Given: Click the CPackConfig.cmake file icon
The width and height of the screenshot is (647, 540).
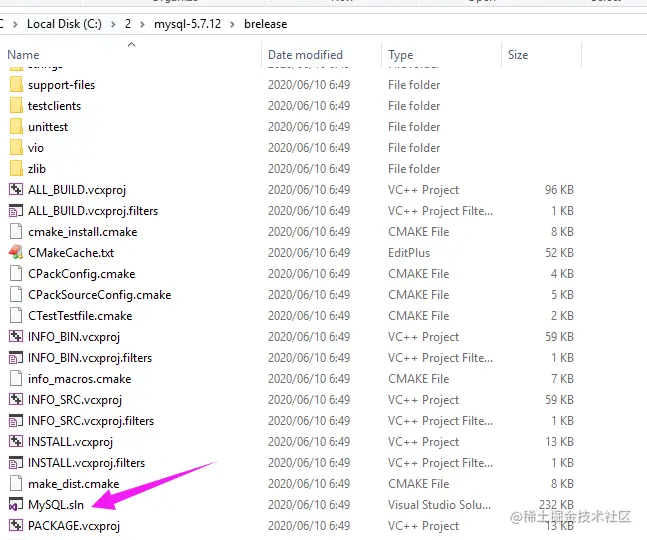Looking at the screenshot, I should click(x=16, y=274).
